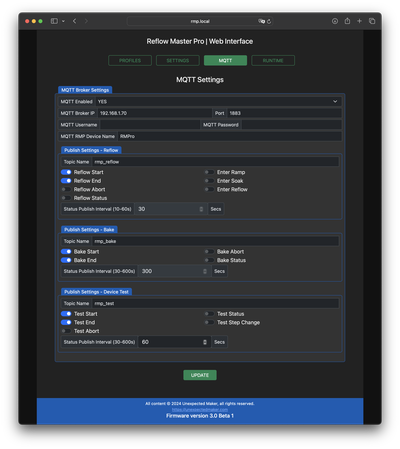Enable the Bake Abort toggle
The height and width of the screenshot is (449, 400).
point(209,251)
